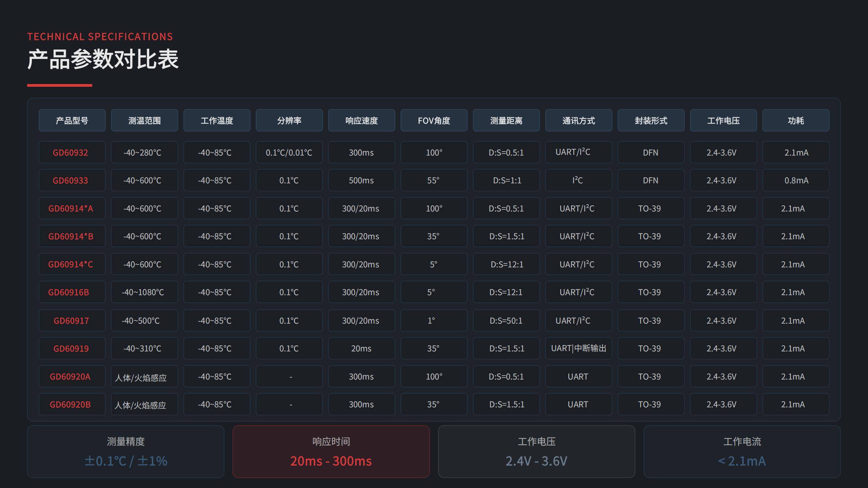Viewport: 868px width, 488px height.
Task: Click TO-39 cell in GD60917 row
Action: [x=651, y=321]
